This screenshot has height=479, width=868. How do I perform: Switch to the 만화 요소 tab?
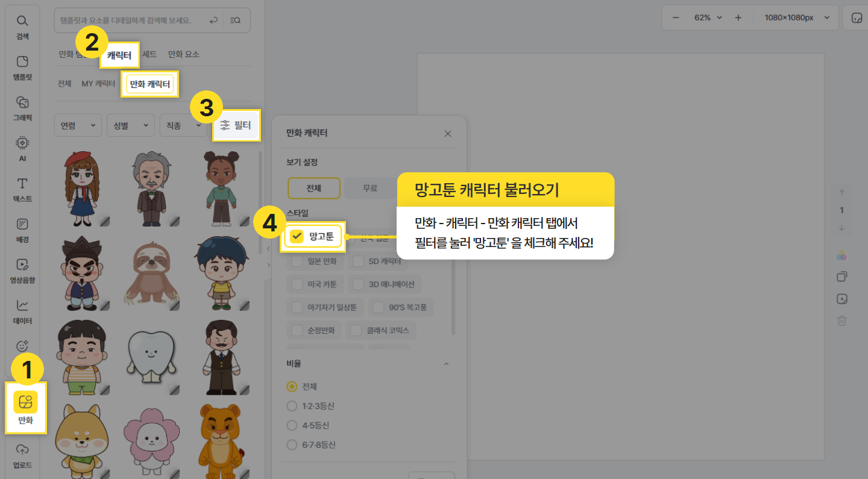coord(184,54)
